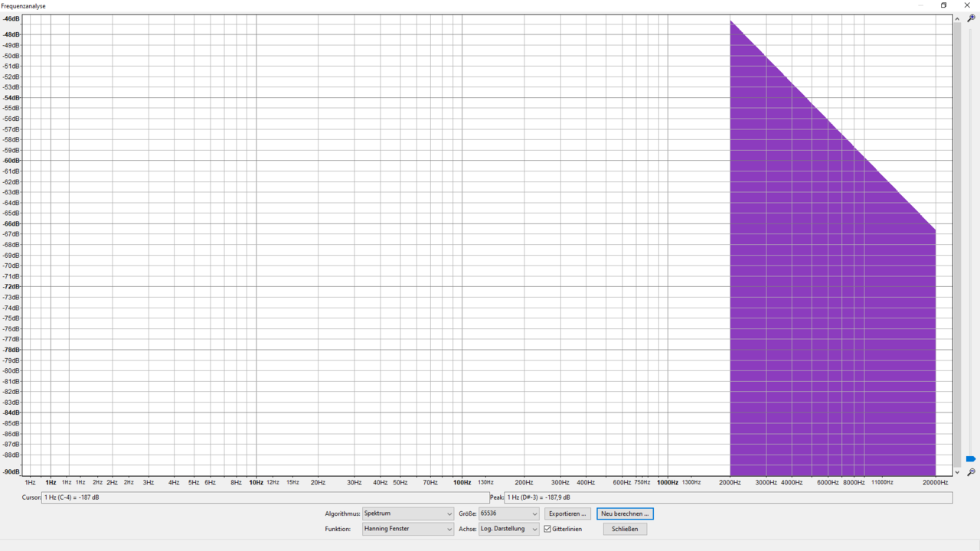980x551 pixels.
Task: Click the 15Hz axis label
Action: pos(292,482)
